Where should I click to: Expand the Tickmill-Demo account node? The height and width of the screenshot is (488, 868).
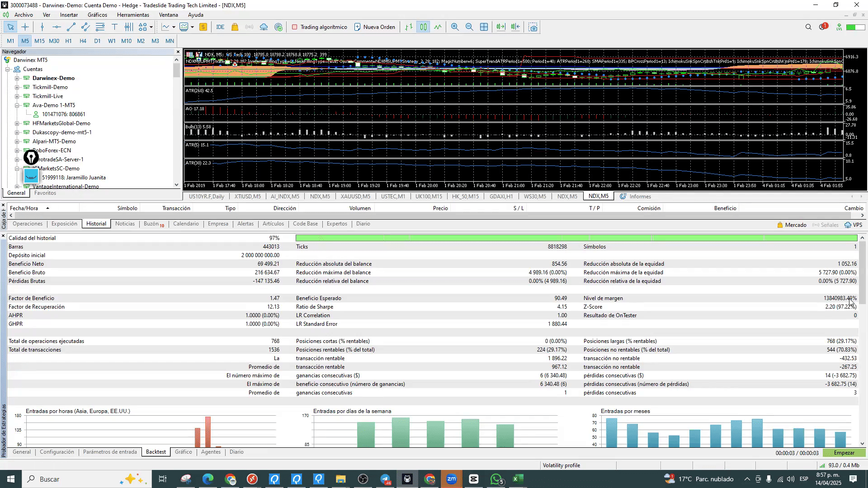point(17,87)
